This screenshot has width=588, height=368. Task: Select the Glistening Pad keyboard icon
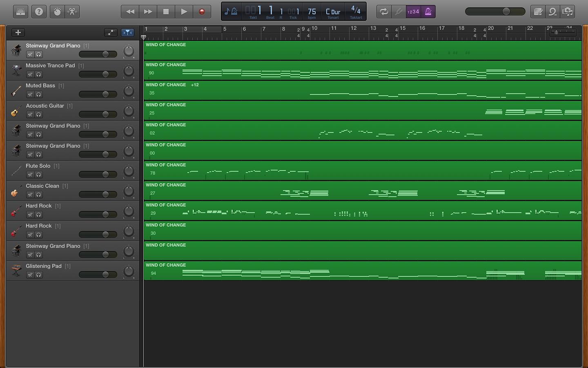click(16, 271)
